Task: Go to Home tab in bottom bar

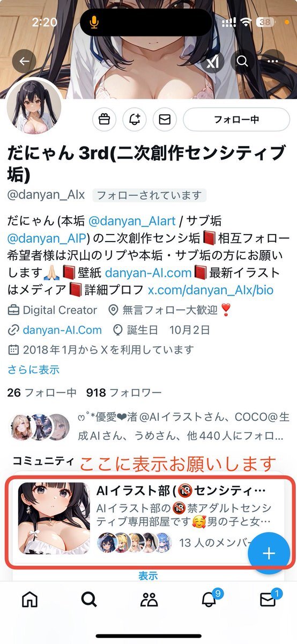Action: 30,599
